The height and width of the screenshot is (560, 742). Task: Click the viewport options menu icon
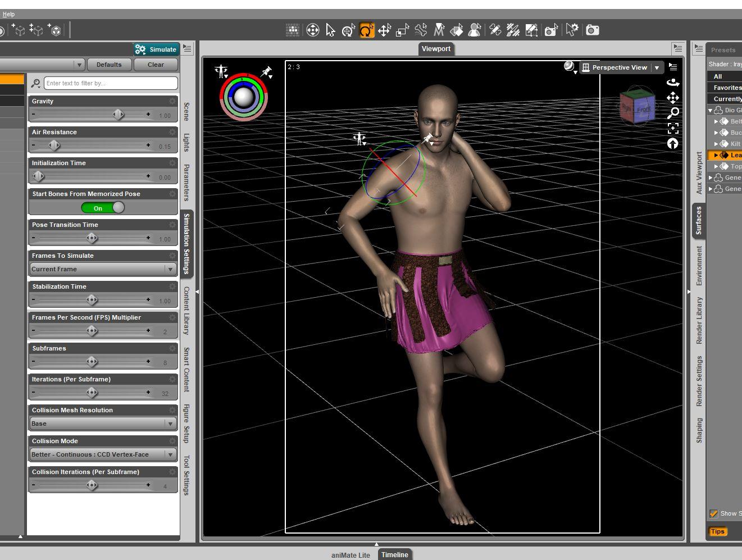coord(673,67)
